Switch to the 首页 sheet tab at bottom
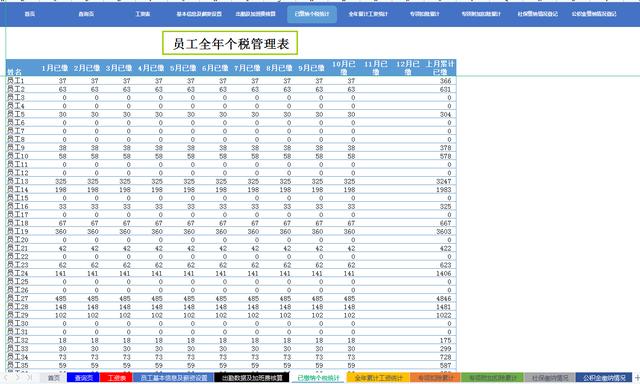This screenshot has height=384, width=640. click(x=53, y=378)
